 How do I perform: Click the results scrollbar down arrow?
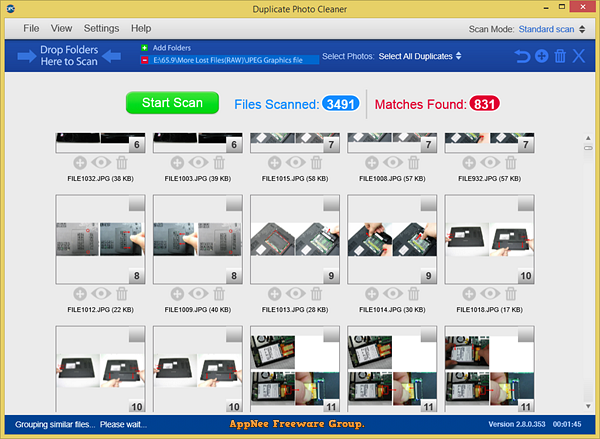click(588, 406)
